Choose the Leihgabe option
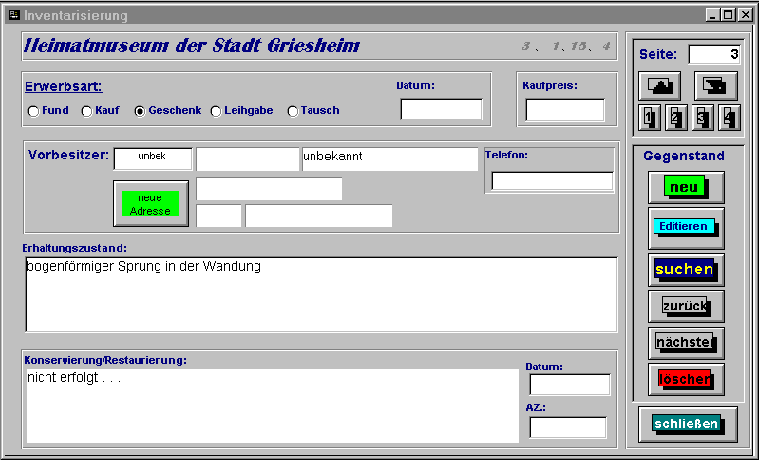The height and width of the screenshot is (462, 760). point(216,111)
